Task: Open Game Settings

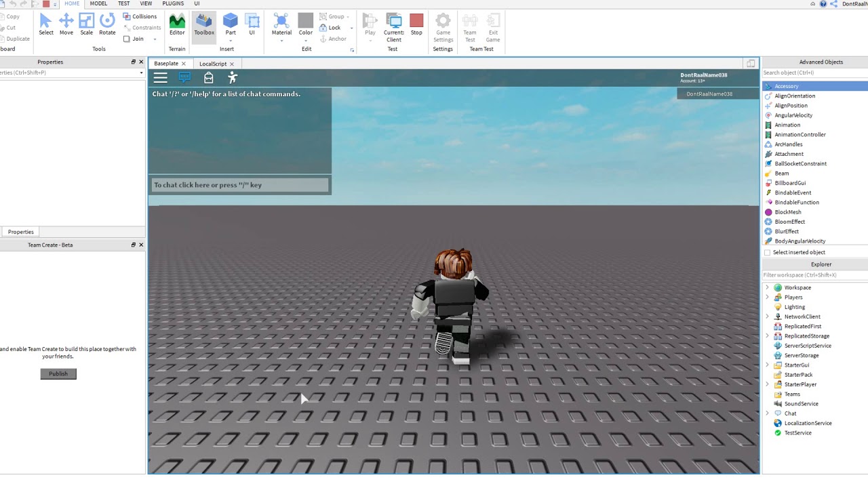Action: coord(443,27)
